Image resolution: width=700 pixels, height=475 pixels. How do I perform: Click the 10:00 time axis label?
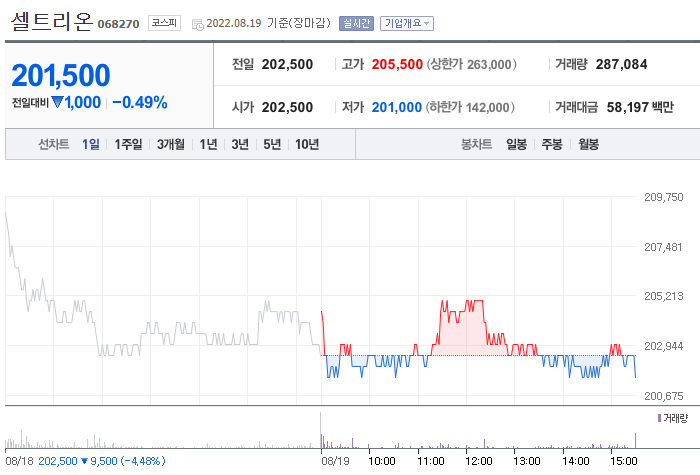point(382,461)
